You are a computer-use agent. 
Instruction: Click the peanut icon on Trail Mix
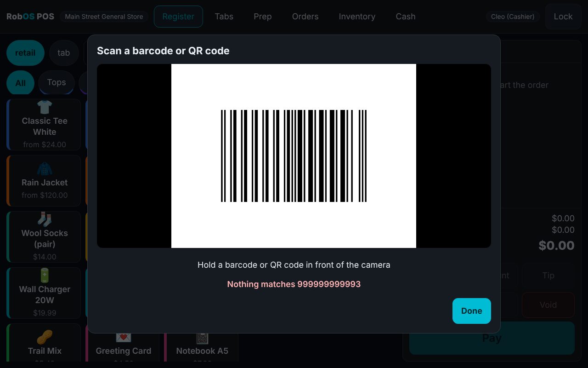(x=45, y=337)
